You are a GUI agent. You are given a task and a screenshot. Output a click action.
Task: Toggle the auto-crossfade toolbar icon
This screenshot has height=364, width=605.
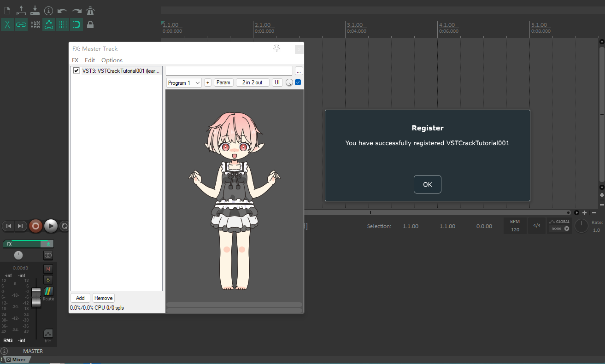[x=7, y=24]
